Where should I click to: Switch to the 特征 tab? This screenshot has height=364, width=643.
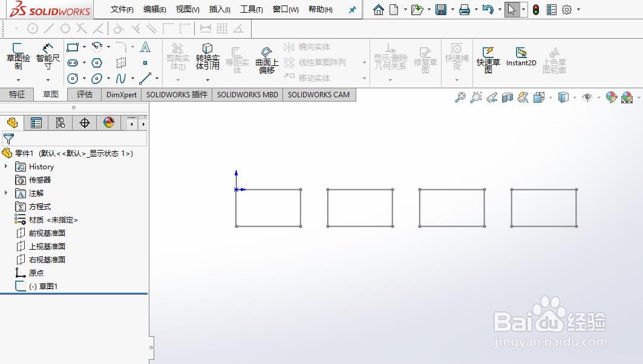(17, 94)
